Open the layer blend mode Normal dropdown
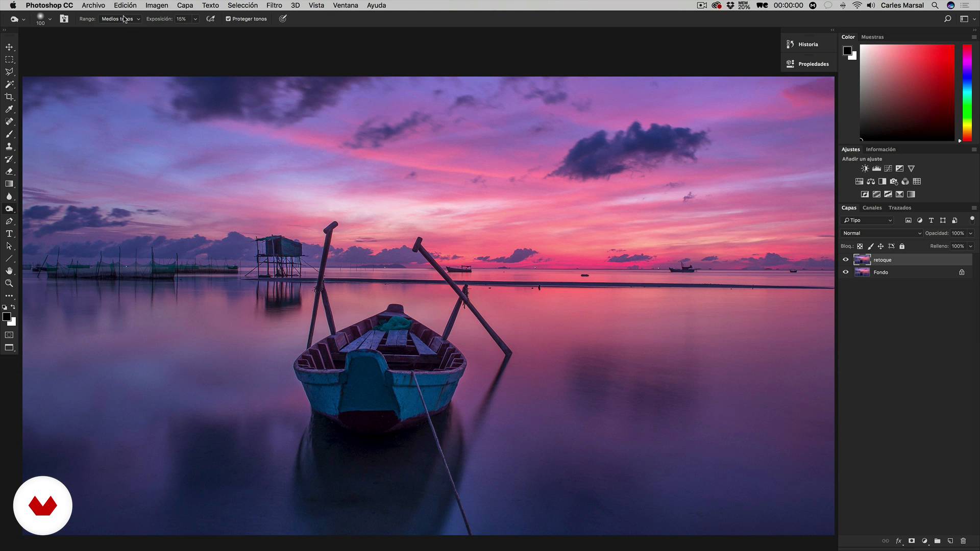The image size is (980, 551). 881,233
